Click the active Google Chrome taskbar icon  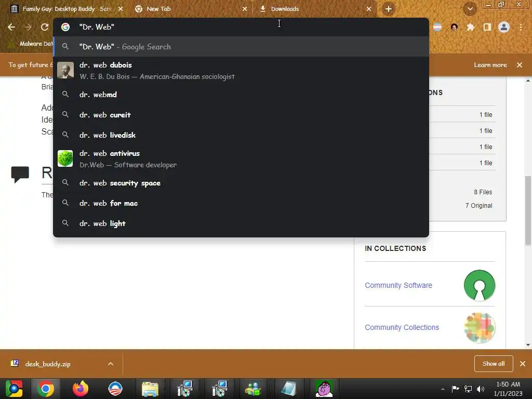click(46, 389)
